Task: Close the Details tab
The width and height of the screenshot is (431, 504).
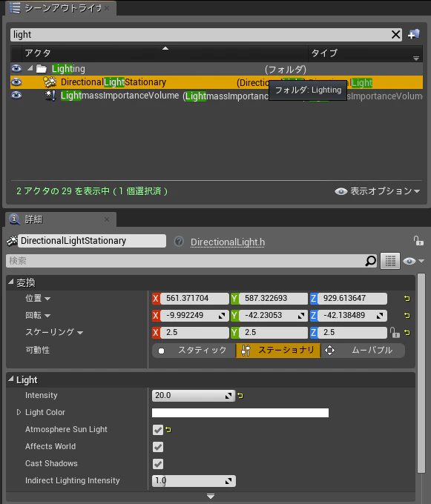Action: [x=107, y=219]
